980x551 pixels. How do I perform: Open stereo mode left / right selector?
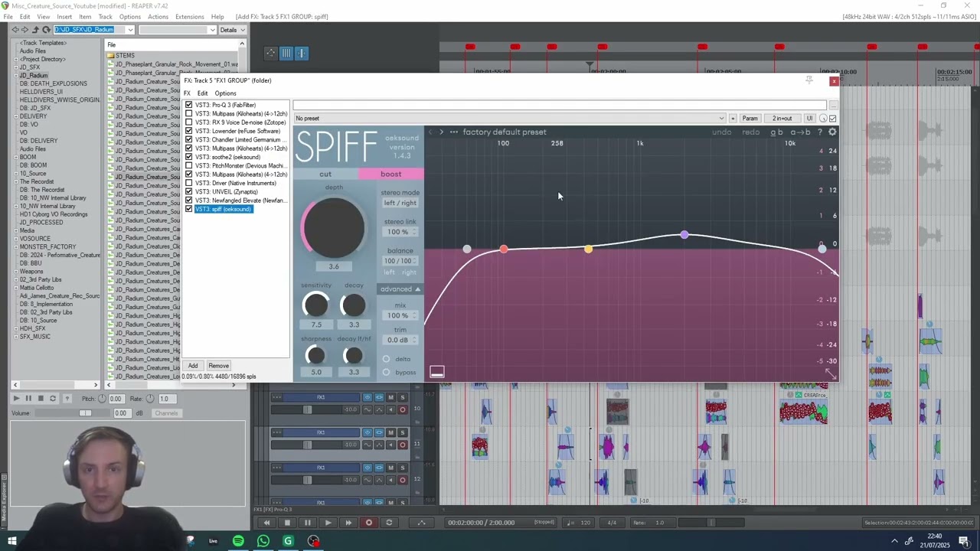[x=400, y=203]
